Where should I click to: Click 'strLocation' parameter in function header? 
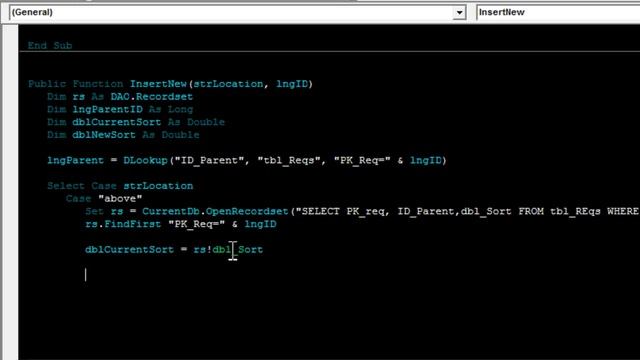(x=228, y=84)
